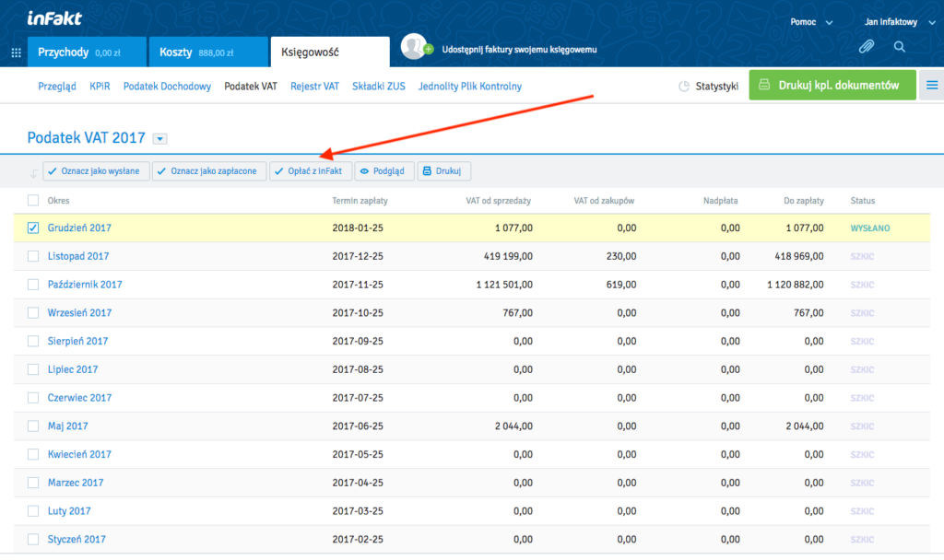
Task: Open the Październik 2017 period link
Action: [84, 285]
